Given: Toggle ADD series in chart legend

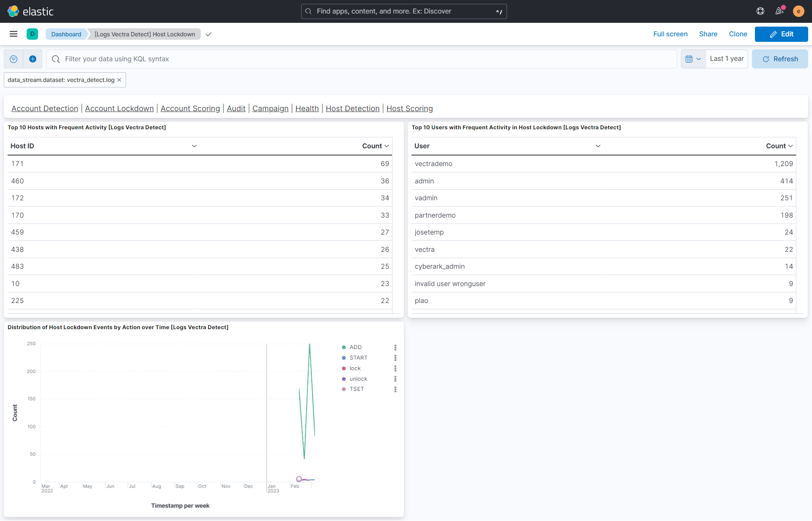Looking at the screenshot, I should [x=356, y=347].
